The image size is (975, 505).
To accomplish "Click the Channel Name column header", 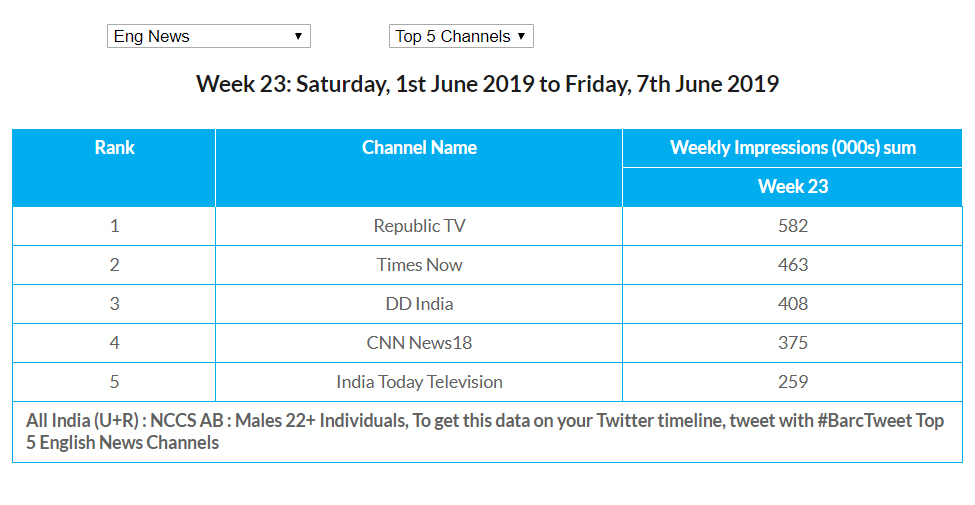I will [419, 148].
